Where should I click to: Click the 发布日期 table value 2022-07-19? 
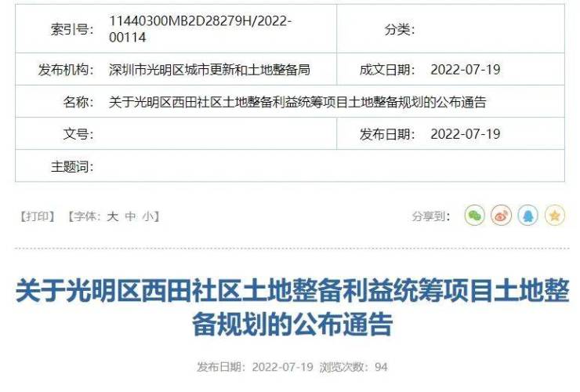click(466, 134)
